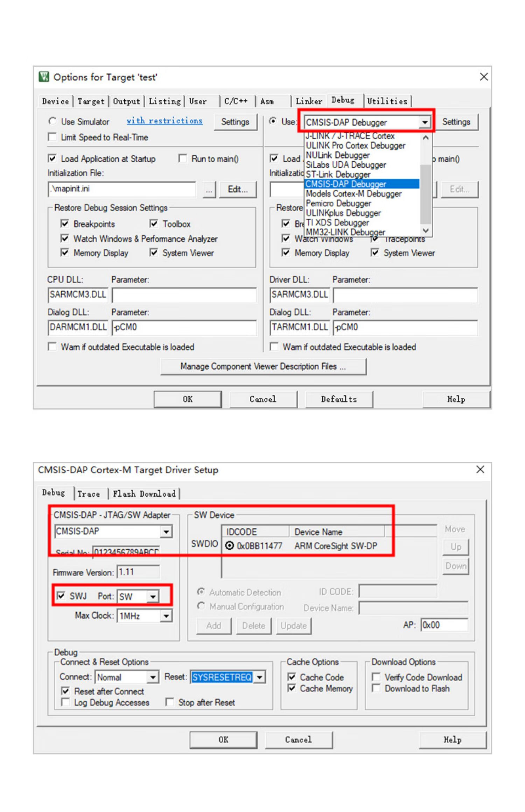Click the simulator Edit... button
This screenshot has width=525, height=812.
point(238,190)
